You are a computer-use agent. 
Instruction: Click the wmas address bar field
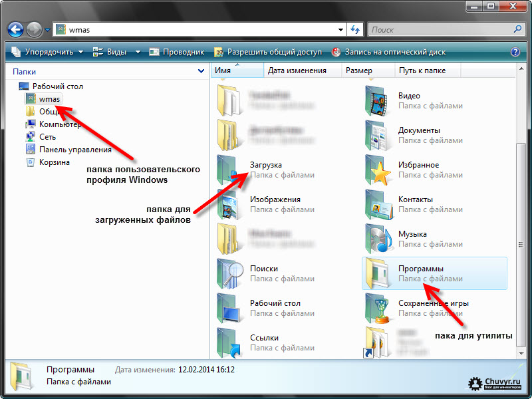[x=199, y=30]
